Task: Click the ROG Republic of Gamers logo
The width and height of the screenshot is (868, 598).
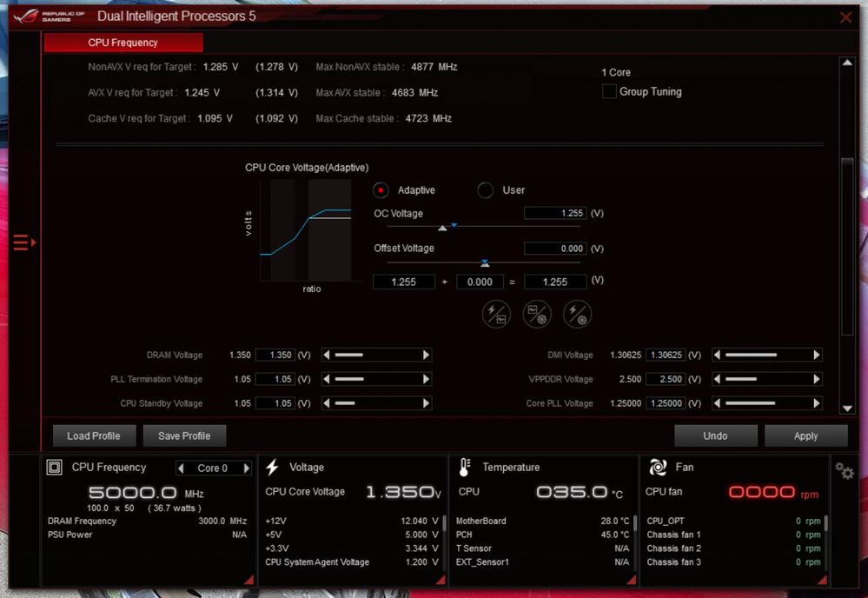Action: click(x=49, y=16)
